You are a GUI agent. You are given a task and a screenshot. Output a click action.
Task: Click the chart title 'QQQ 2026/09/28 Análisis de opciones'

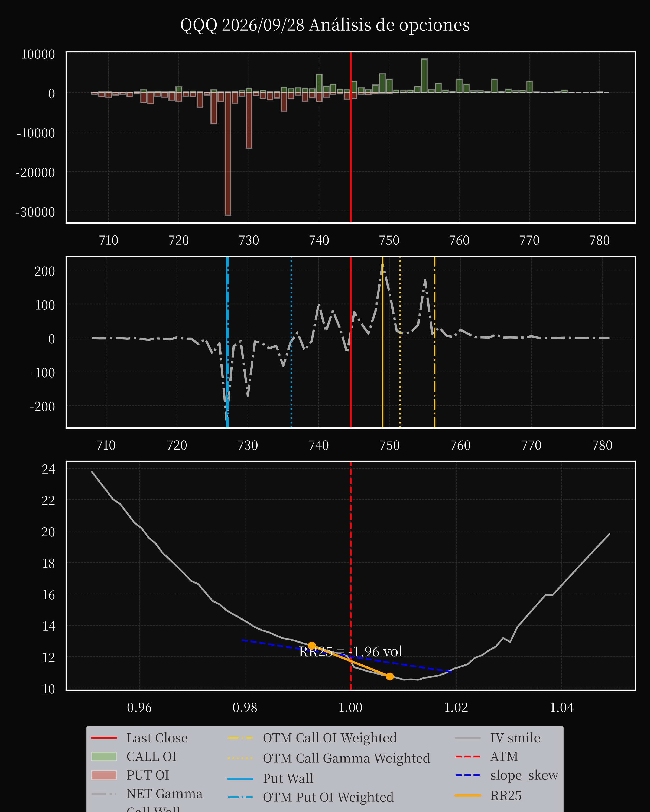tap(325, 25)
